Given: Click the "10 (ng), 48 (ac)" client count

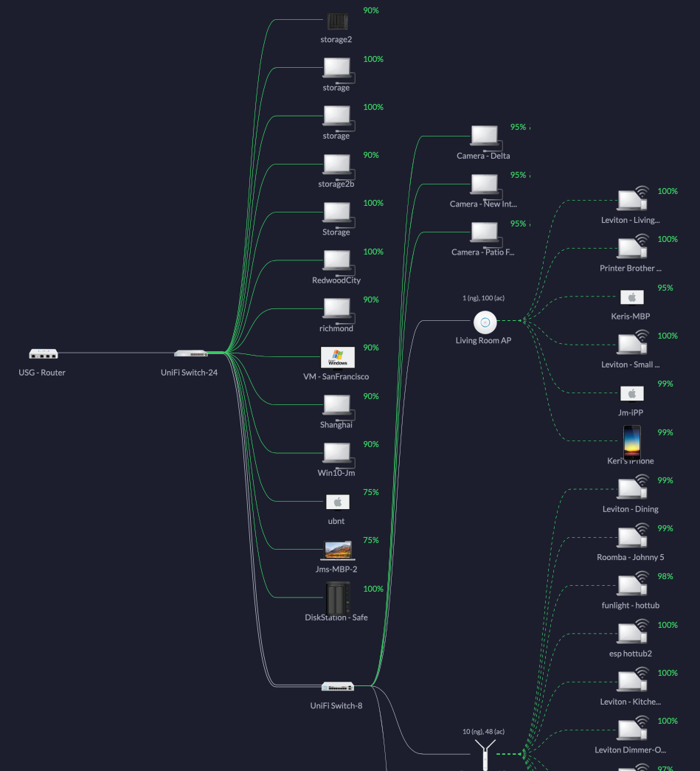Looking at the screenshot, I should point(483,732).
